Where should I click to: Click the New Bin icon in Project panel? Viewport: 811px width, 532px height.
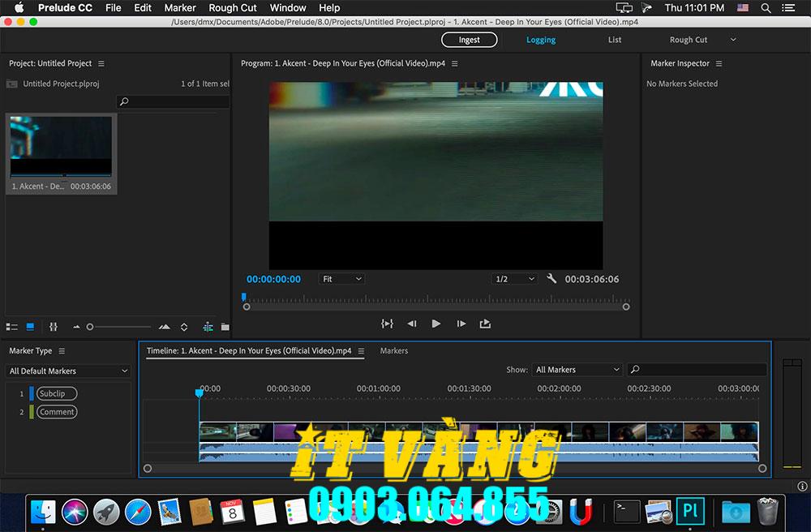225,326
